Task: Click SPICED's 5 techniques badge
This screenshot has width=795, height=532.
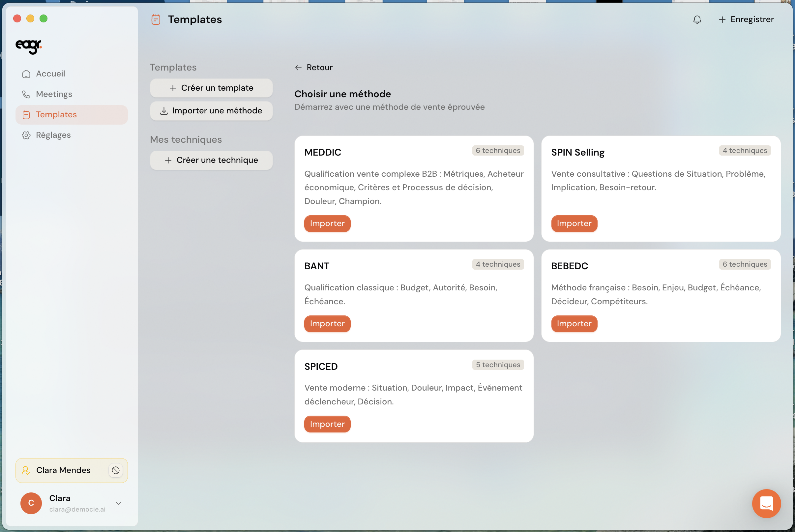Action: click(x=498, y=365)
